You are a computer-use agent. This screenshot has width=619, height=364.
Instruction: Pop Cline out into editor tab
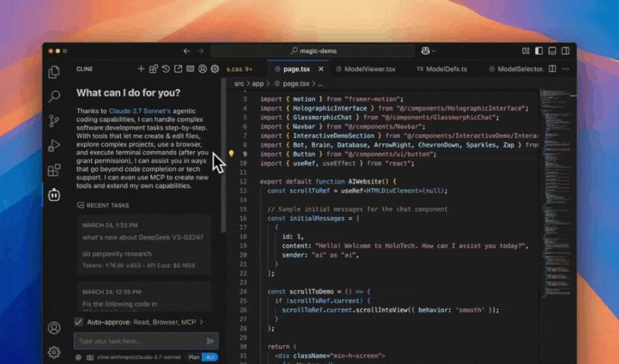tap(178, 69)
